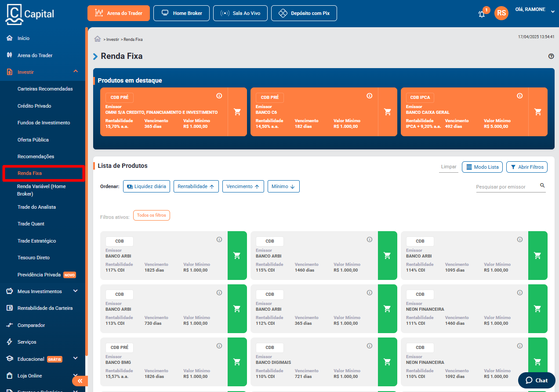Open Renda Variável (Home Broker)

[x=42, y=190]
